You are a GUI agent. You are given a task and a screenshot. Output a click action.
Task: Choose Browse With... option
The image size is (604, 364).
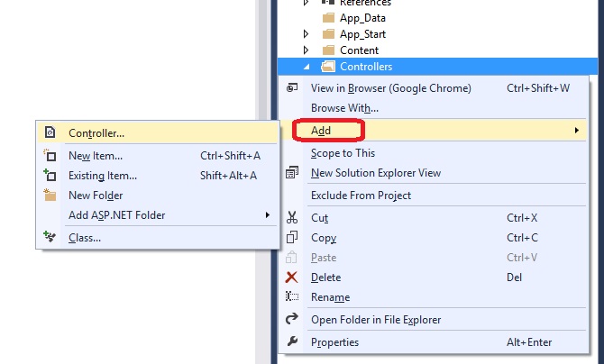344,108
